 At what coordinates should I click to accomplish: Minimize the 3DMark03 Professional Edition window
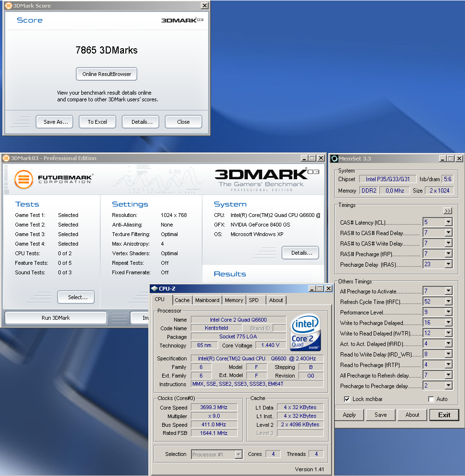click(304, 158)
